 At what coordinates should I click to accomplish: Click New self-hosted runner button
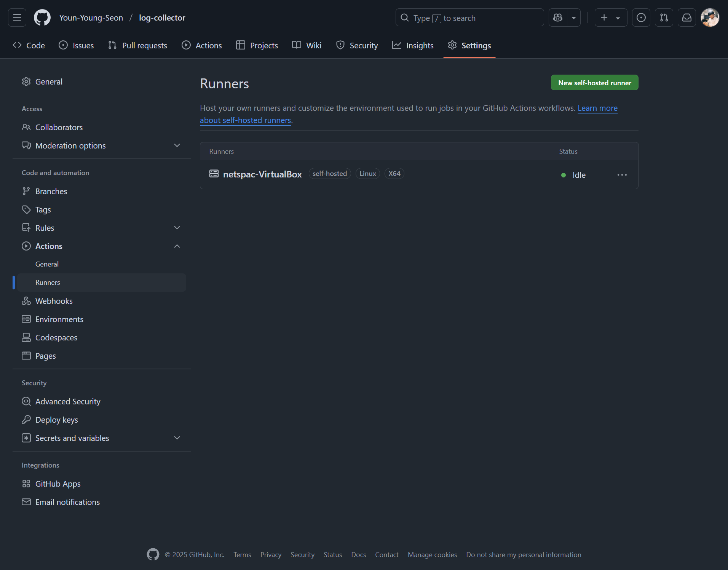[x=594, y=83]
